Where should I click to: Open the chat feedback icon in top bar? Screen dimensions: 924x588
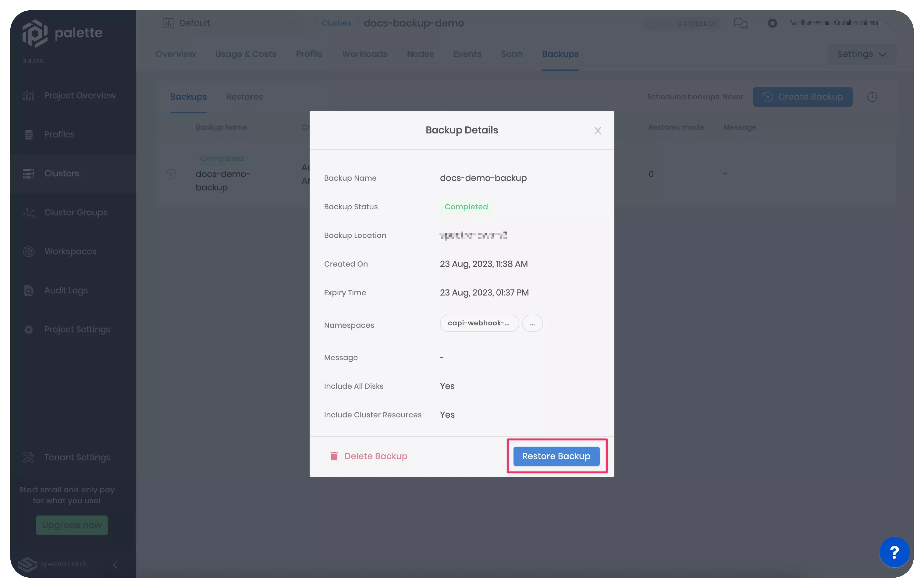[x=740, y=23]
